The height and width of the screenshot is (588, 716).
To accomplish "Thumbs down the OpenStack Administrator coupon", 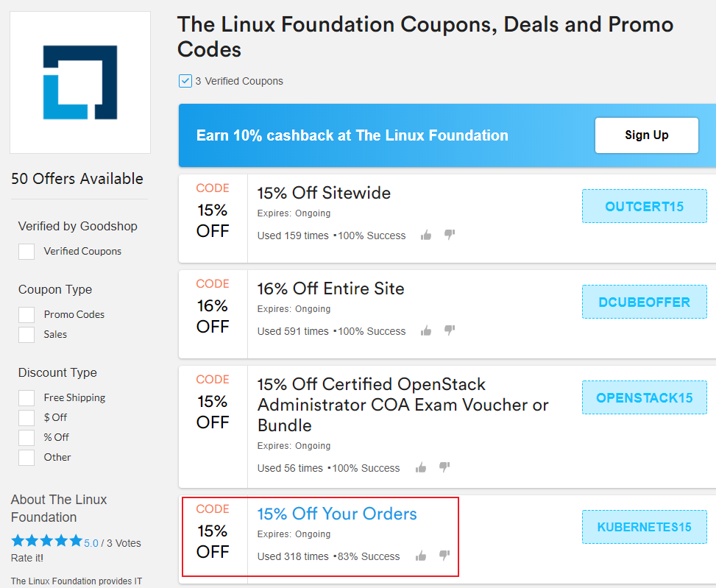I will point(444,468).
